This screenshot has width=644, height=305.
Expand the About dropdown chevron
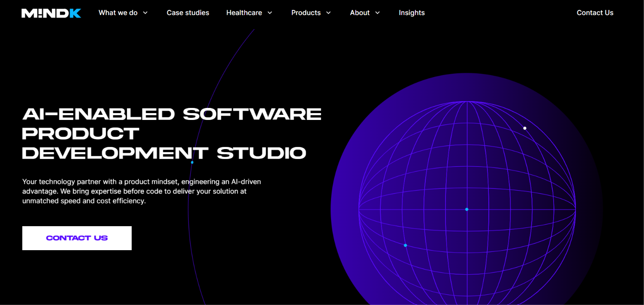tap(377, 13)
